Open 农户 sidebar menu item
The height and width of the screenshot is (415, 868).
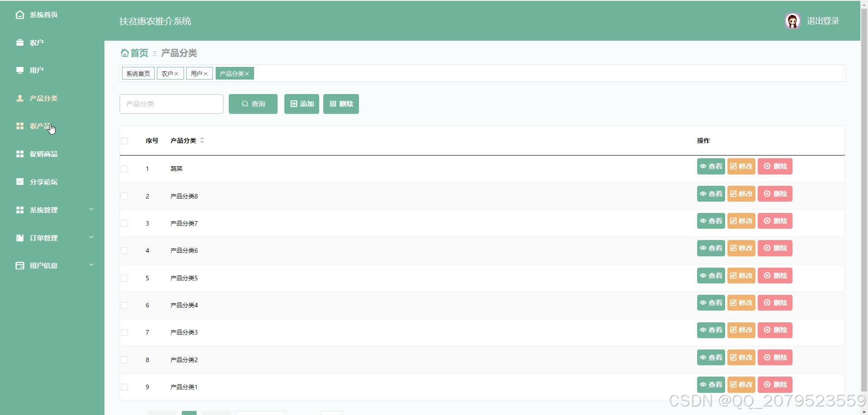(x=37, y=43)
